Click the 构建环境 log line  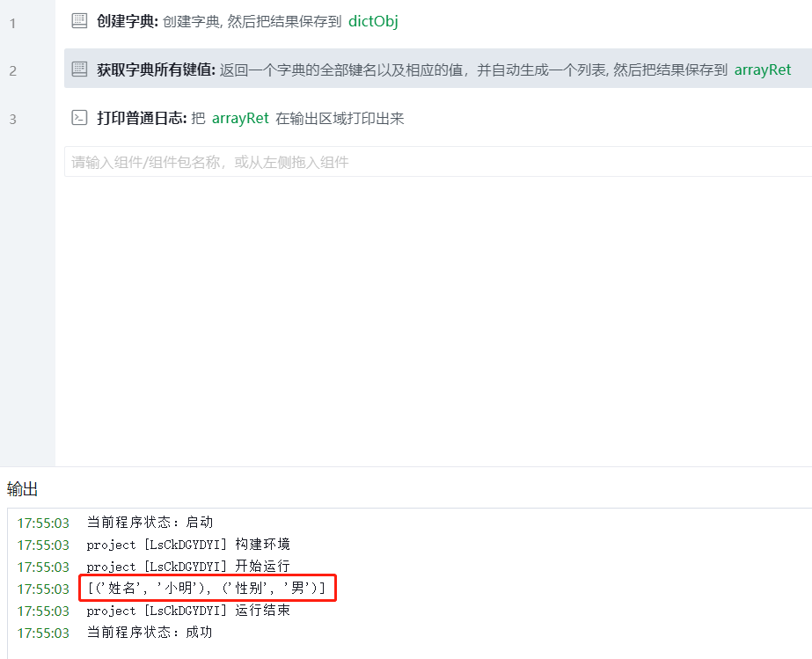click(x=188, y=545)
